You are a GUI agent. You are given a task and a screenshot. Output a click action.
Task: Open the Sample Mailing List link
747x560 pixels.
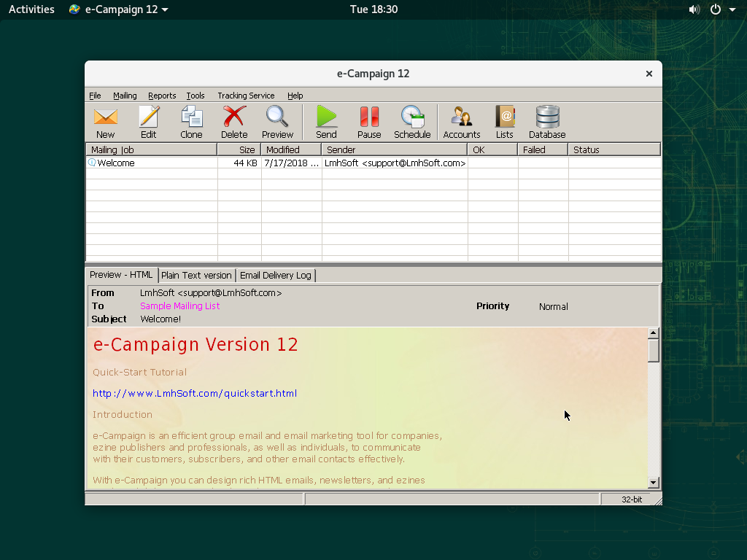[x=179, y=306]
